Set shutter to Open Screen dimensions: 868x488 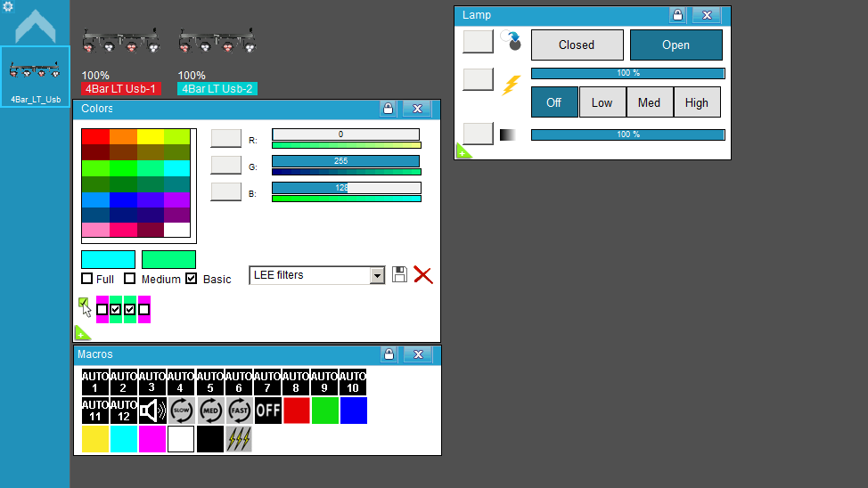pos(676,45)
